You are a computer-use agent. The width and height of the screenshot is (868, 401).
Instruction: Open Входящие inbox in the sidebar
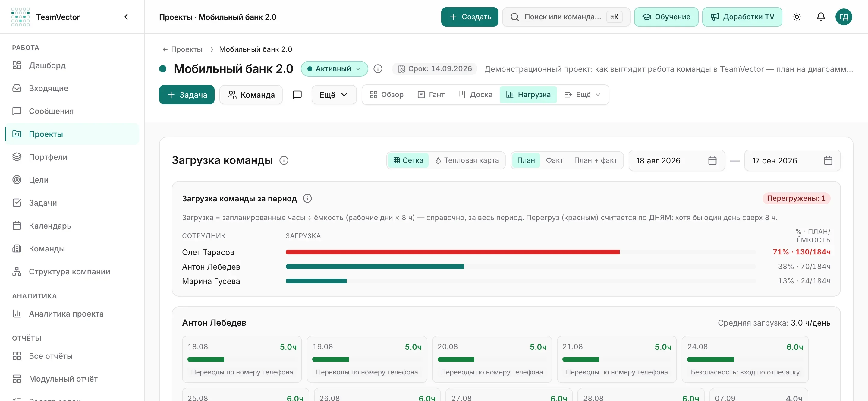(x=72, y=88)
